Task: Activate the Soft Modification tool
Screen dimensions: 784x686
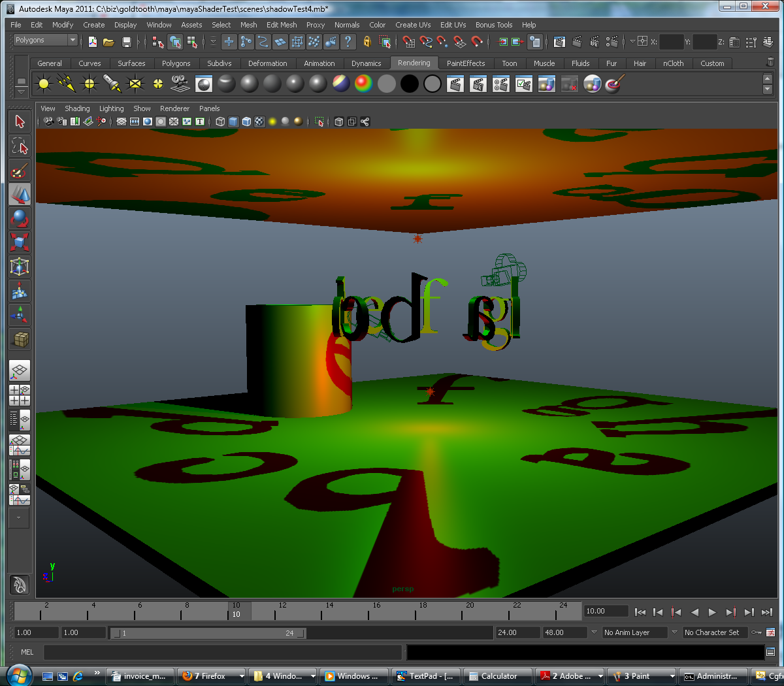Action: pos(20,291)
